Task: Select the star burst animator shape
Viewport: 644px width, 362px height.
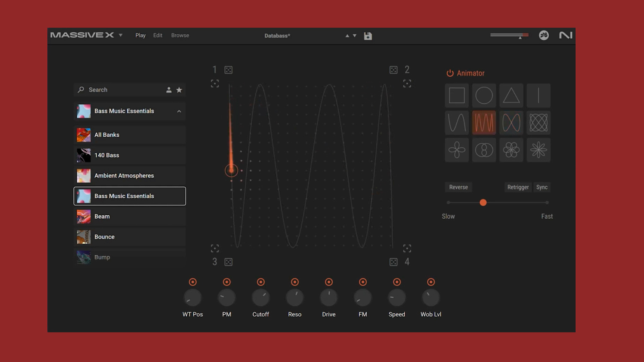Action: [538, 150]
